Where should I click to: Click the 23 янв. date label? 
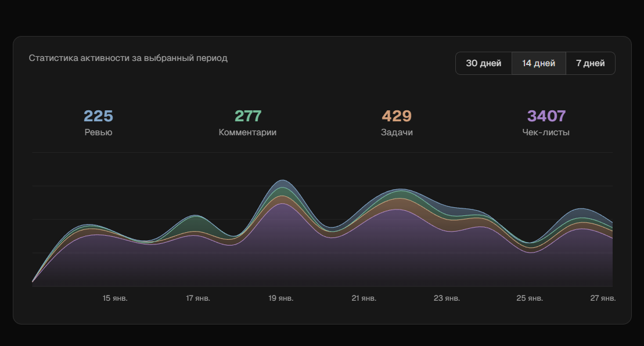(x=447, y=298)
